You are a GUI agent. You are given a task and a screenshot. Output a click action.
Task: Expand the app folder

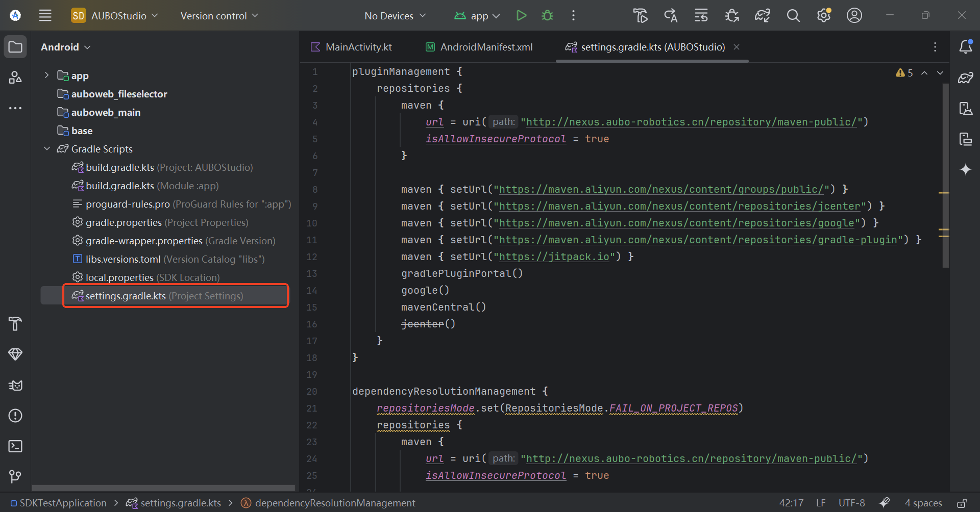click(47, 75)
